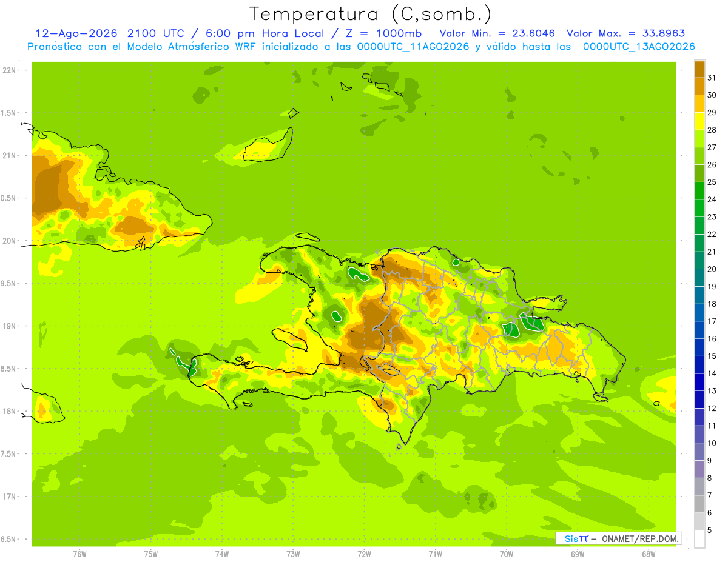
Task: Click colorbar value label "31"
Action: pyautogui.click(x=712, y=77)
